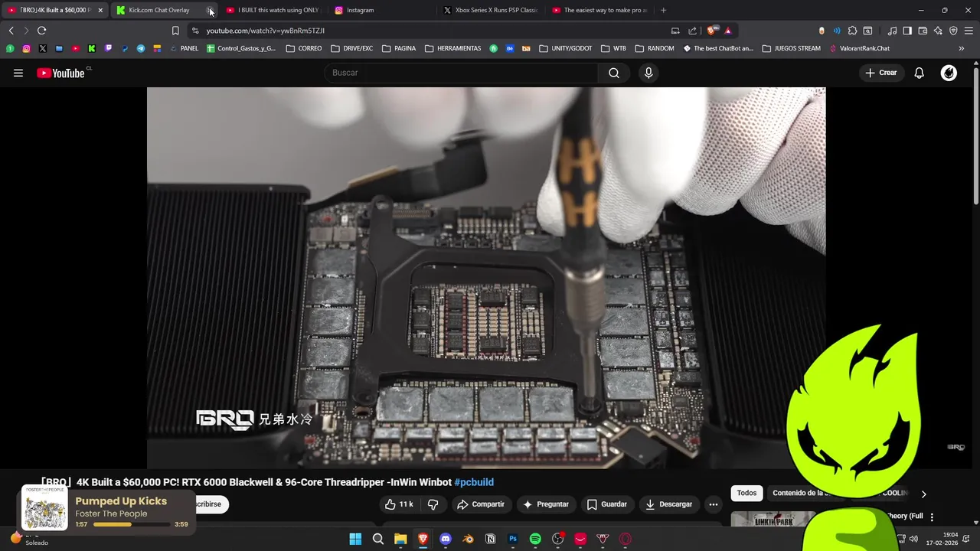
Task: Expand the JUEGOS STREAM bookmarks folder
Action: pos(791,48)
